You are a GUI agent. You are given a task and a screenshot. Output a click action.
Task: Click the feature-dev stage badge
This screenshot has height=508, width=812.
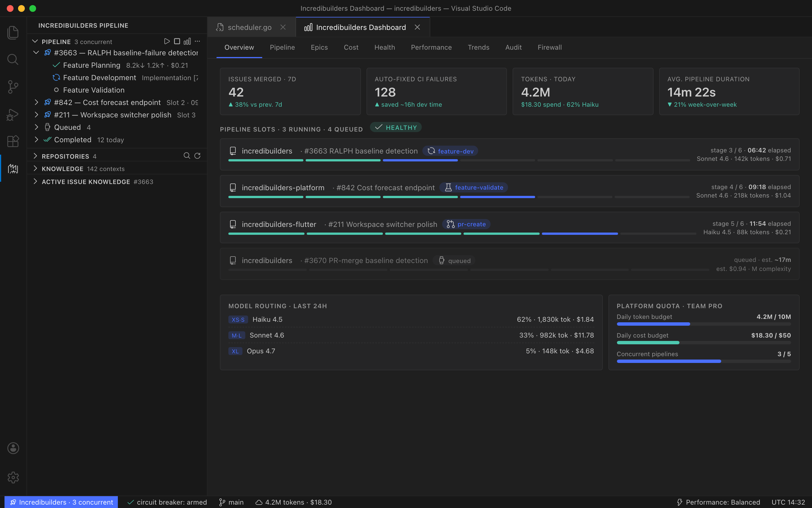(450, 151)
